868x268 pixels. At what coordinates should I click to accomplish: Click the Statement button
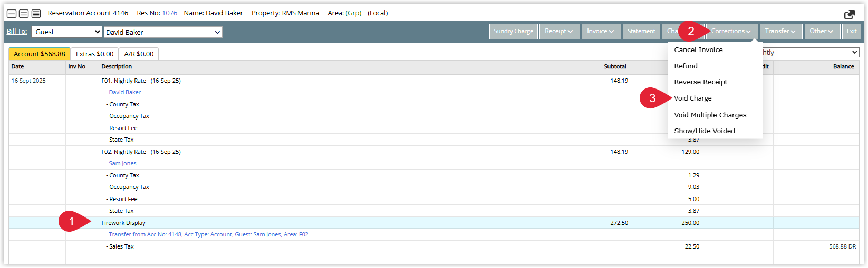pos(641,31)
